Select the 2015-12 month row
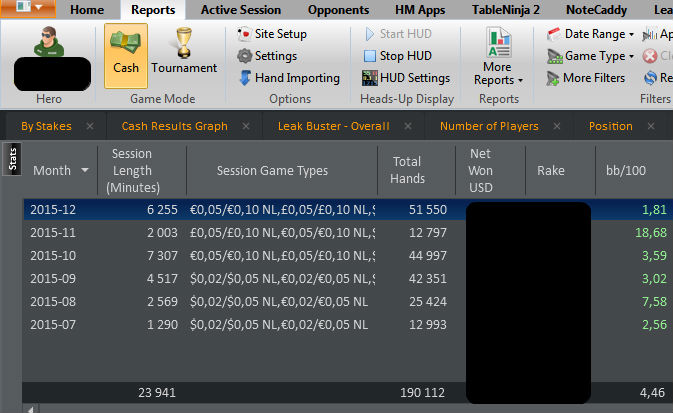This screenshot has height=413, width=673. tap(348, 210)
